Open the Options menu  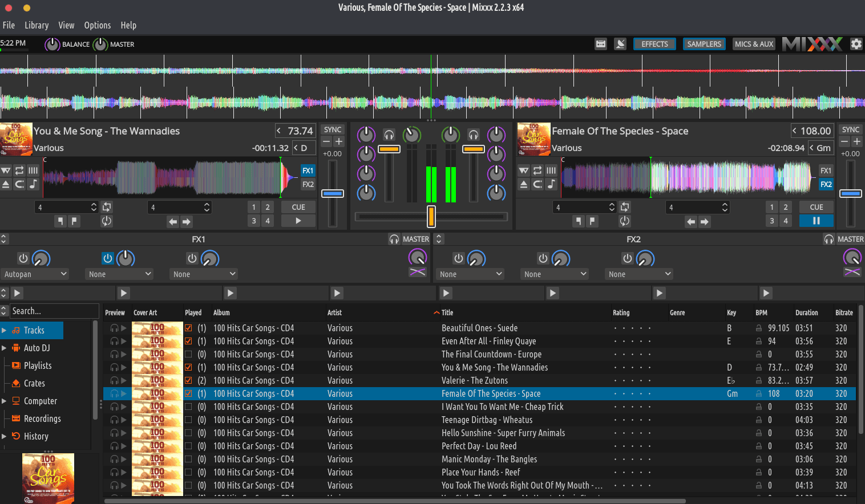(x=98, y=25)
